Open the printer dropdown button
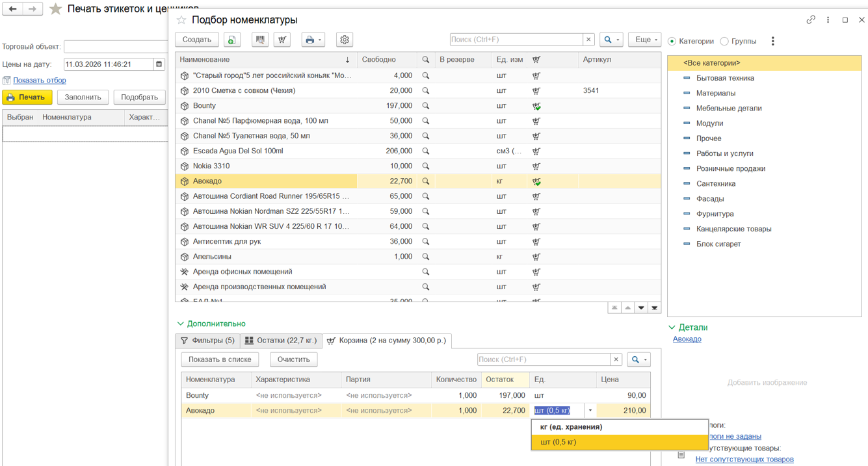Image resolution: width=868 pixels, height=466 pixels. [x=313, y=40]
